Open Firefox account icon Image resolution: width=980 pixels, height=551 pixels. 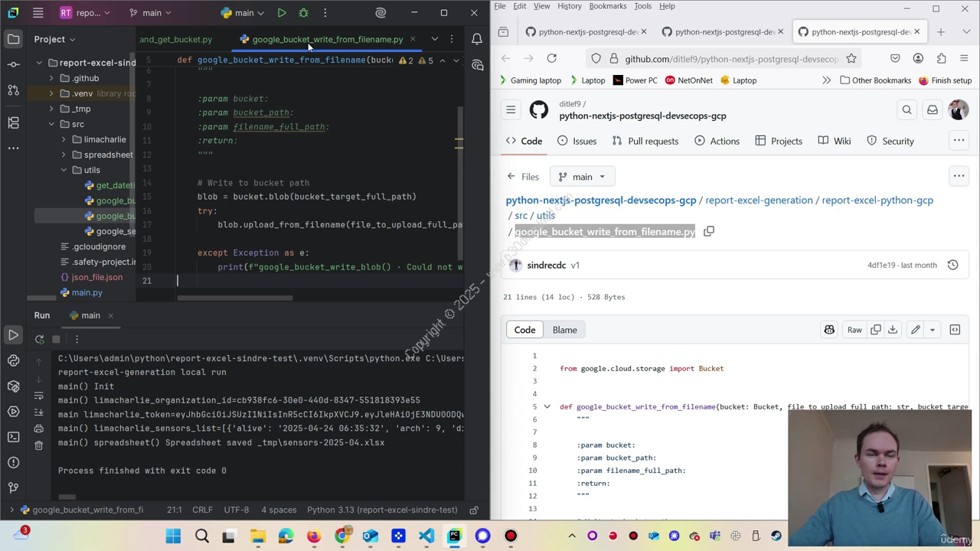(x=918, y=58)
